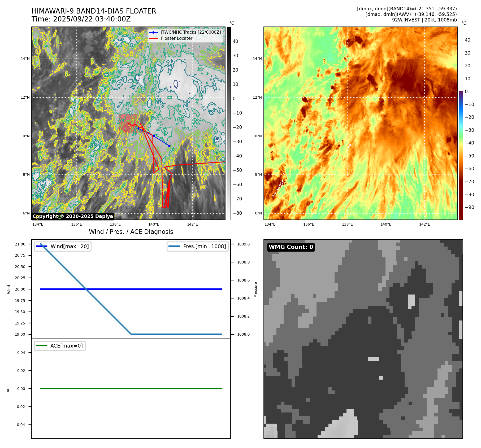Click the −90 tick on the color scale
Image resolution: width=481 pixels, height=448 pixels.
click(x=470, y=207)
